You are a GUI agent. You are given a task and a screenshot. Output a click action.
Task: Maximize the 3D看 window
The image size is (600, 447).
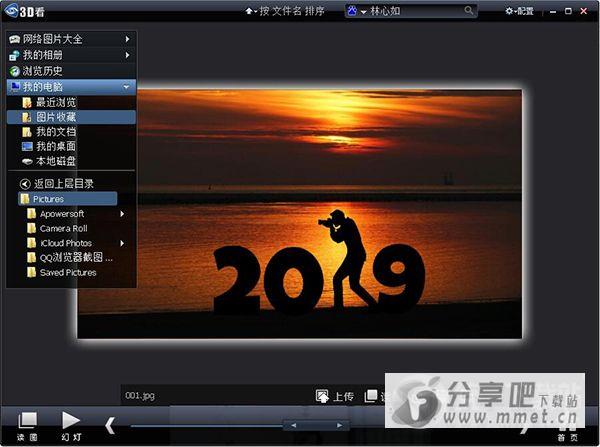[x=568, y=11]
